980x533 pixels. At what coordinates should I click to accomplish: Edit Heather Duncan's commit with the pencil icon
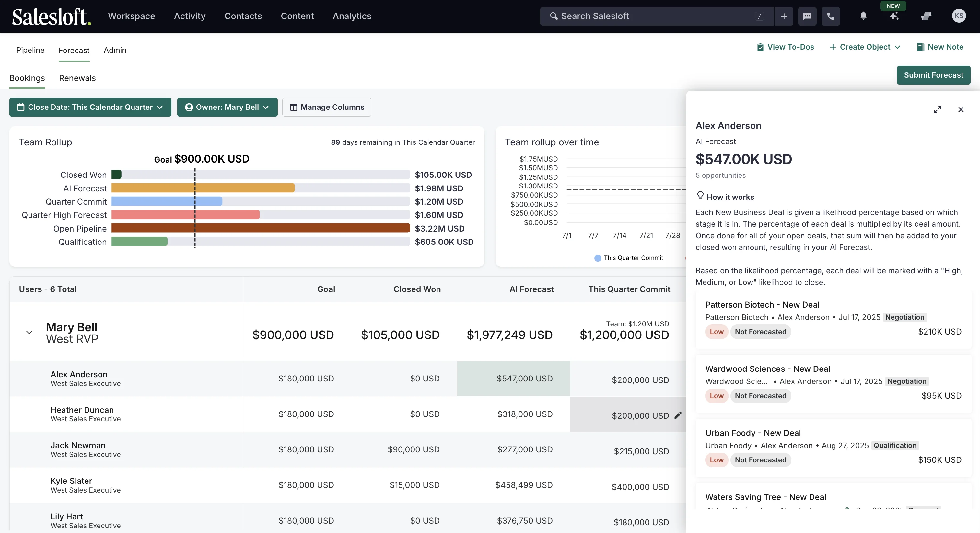point(678,415)
